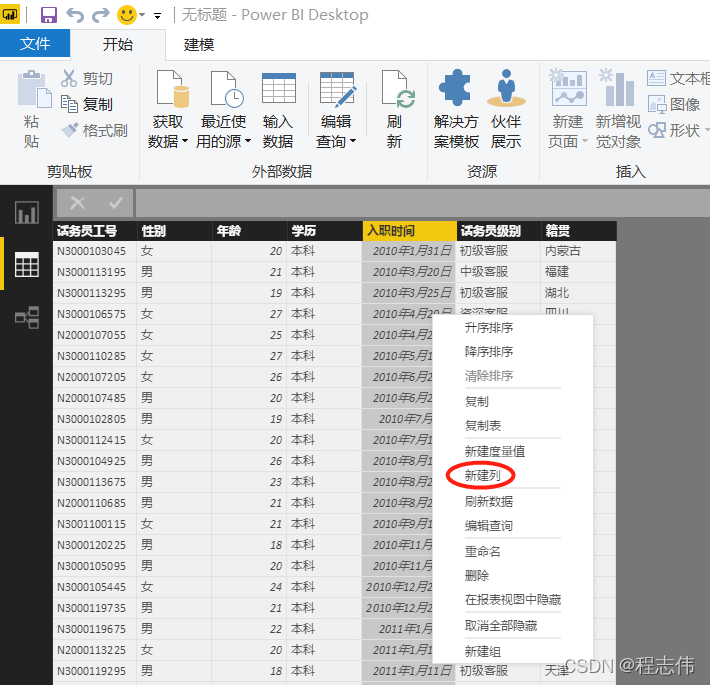Choose 删除 from context menu

(476, 575)
